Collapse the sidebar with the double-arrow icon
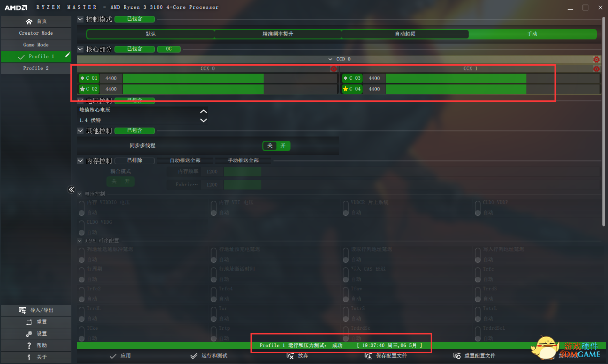Viewport: 608px width, 364px height. tap(71, 190)
